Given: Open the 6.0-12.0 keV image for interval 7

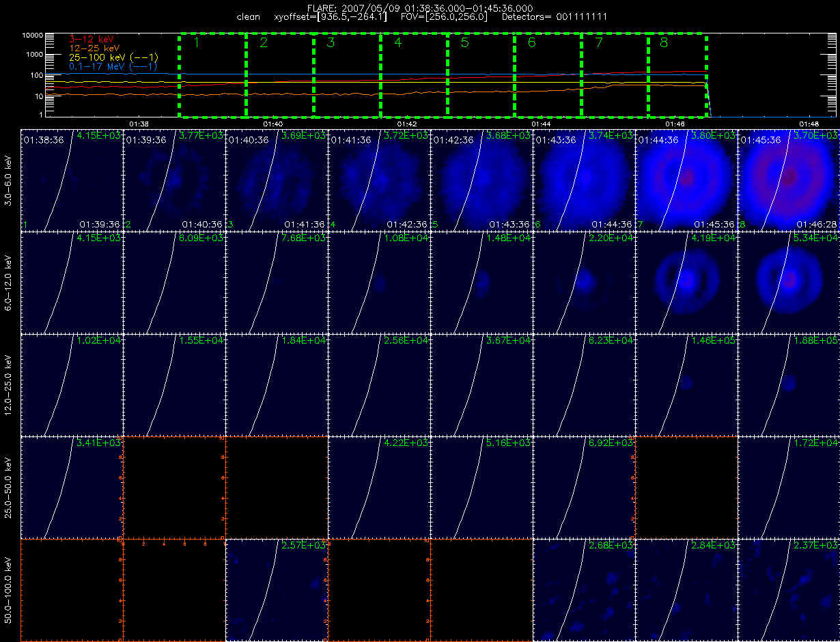Looking at the screenshot, I should coord(686,282).
